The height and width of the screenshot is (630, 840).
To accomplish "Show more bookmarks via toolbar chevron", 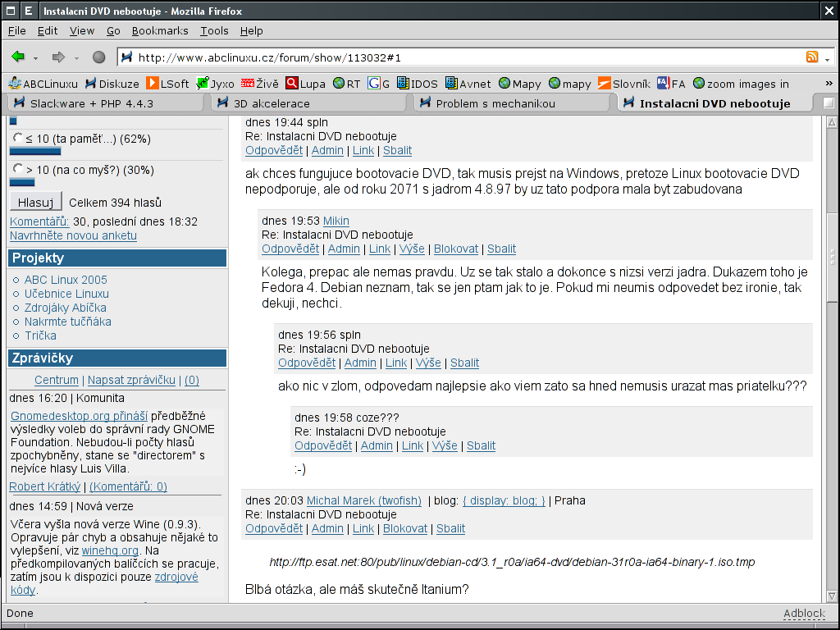I will 829,84.
